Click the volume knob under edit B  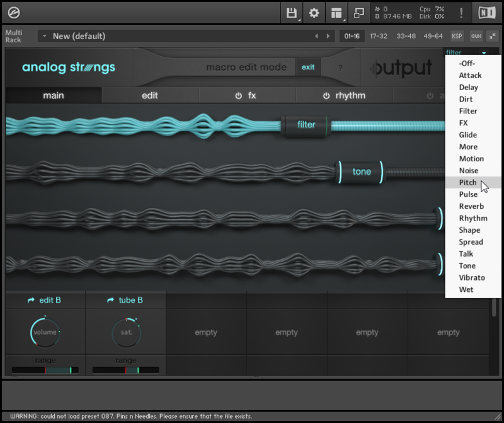[45, 332]
